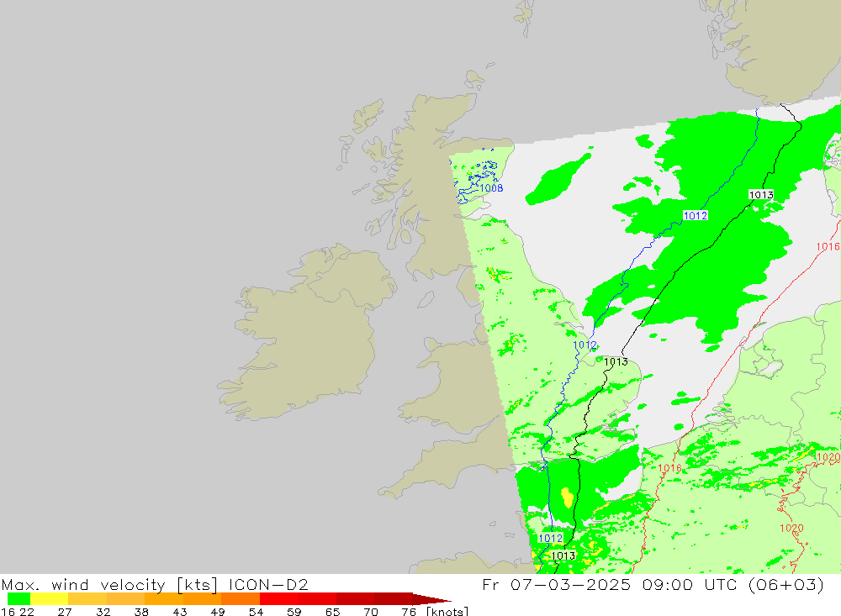Click the legend value 76
The image size is (841, 616).
[409, 611]
